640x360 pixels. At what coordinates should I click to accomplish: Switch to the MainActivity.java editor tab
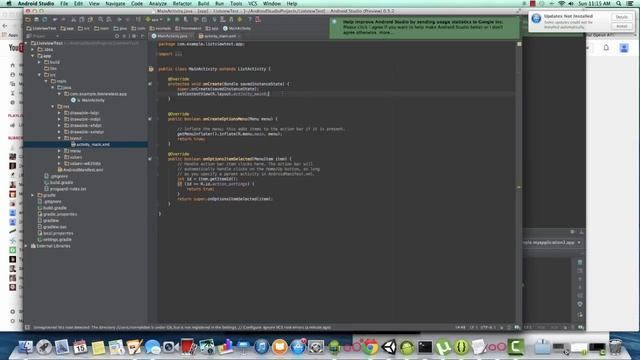point(171,36)
